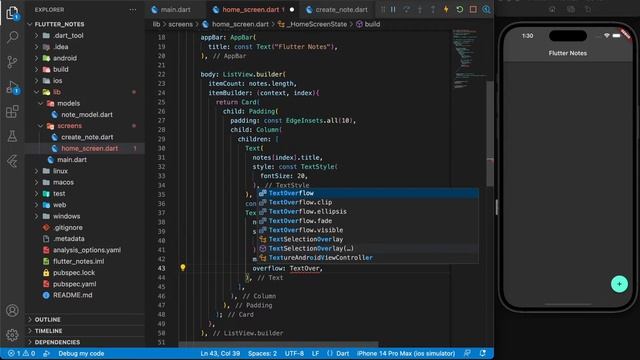Open the Manage gear settings
This screenshot has width=640, height=360.
12,335
